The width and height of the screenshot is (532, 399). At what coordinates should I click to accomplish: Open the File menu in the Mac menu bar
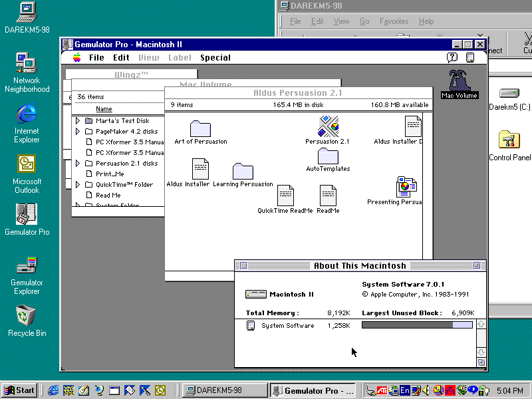point(96,58)
